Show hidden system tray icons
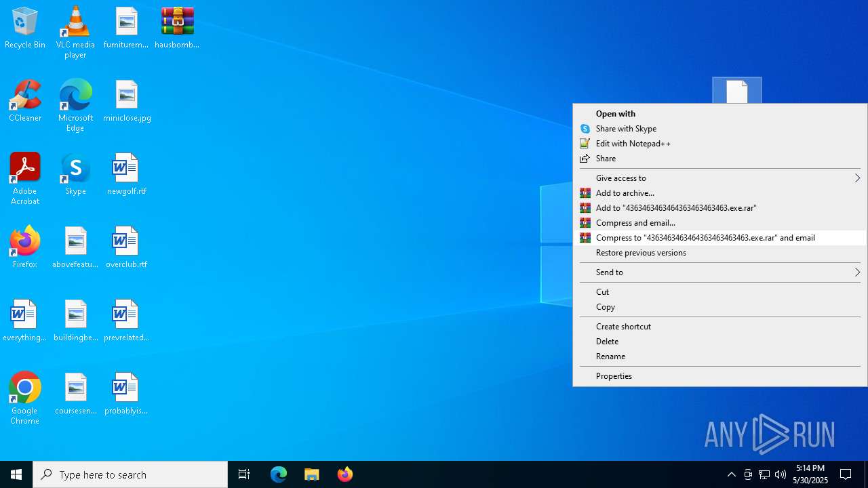The image size is (868, 488). 732,474
